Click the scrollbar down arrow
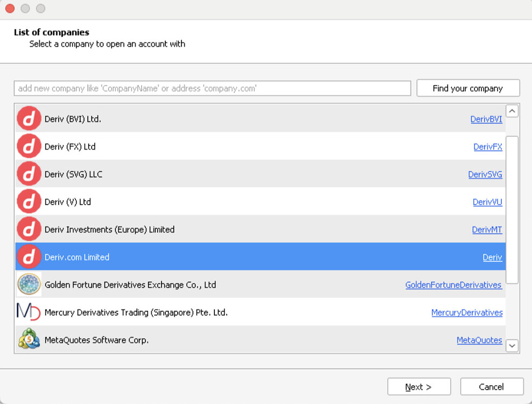 pyautogui.click(x=512, y=345)
